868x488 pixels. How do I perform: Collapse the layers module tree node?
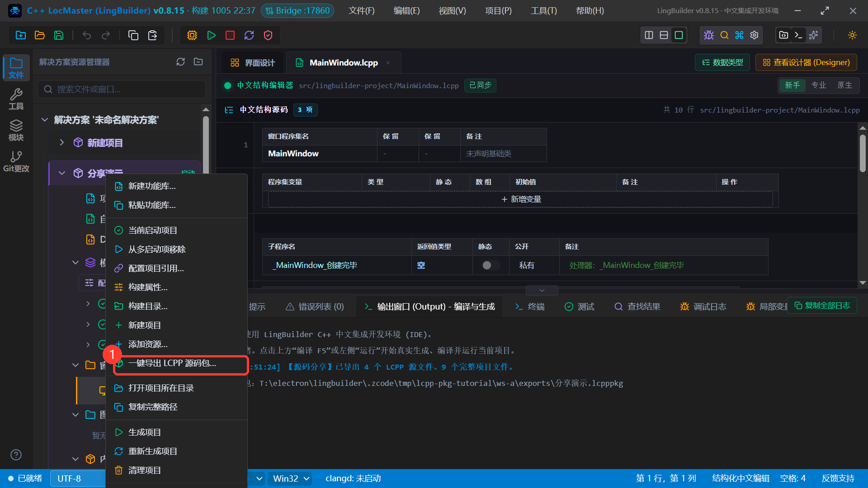(x=75, y=263)
